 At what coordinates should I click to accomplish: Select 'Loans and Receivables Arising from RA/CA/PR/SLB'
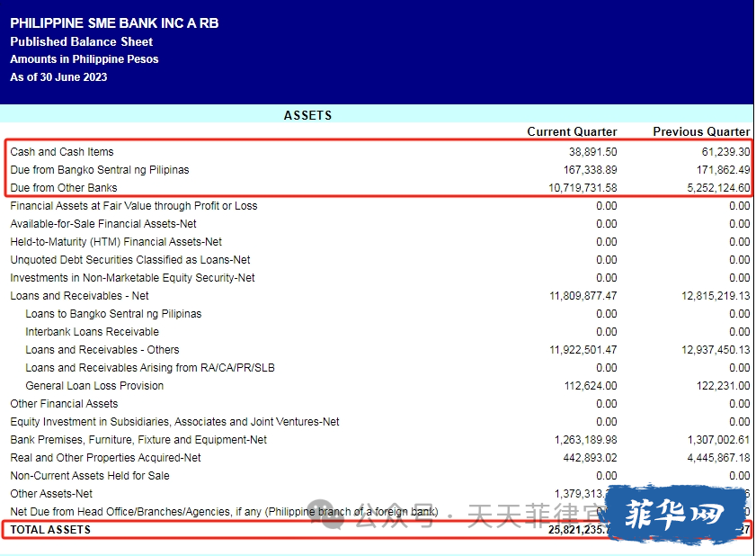(x=150, y=368)
